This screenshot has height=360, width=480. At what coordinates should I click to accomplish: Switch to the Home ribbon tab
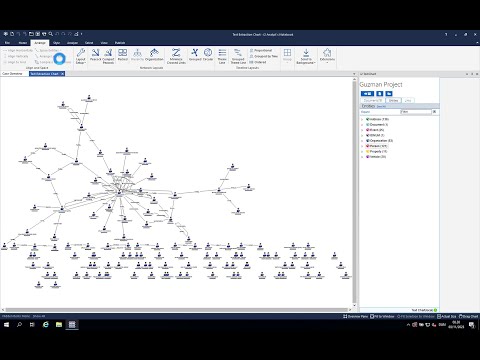[23, 43]
